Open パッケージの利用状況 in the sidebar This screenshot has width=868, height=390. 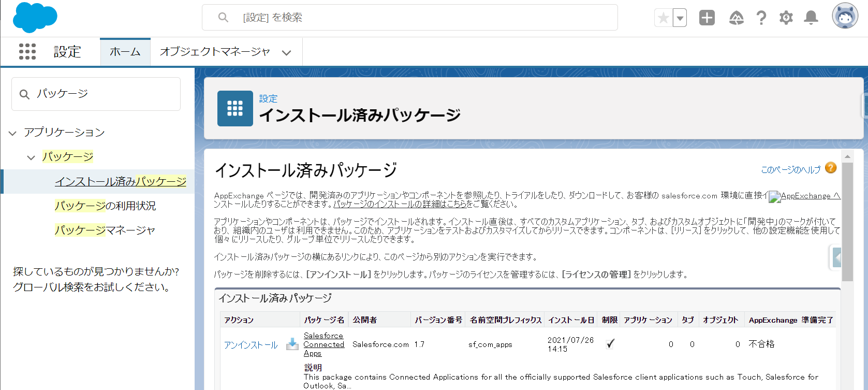(x=105, y=206)
